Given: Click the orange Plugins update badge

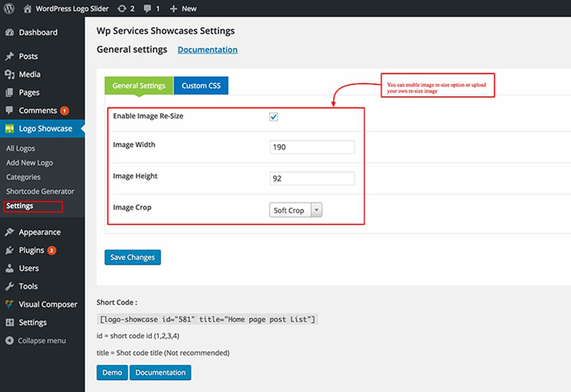Looking at the screenshot, I should tap(52, 251).
